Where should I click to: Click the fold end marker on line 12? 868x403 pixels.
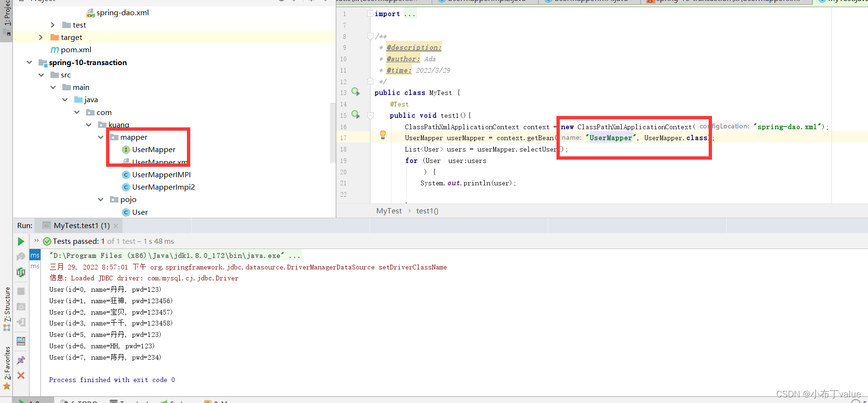coord(370,81)
